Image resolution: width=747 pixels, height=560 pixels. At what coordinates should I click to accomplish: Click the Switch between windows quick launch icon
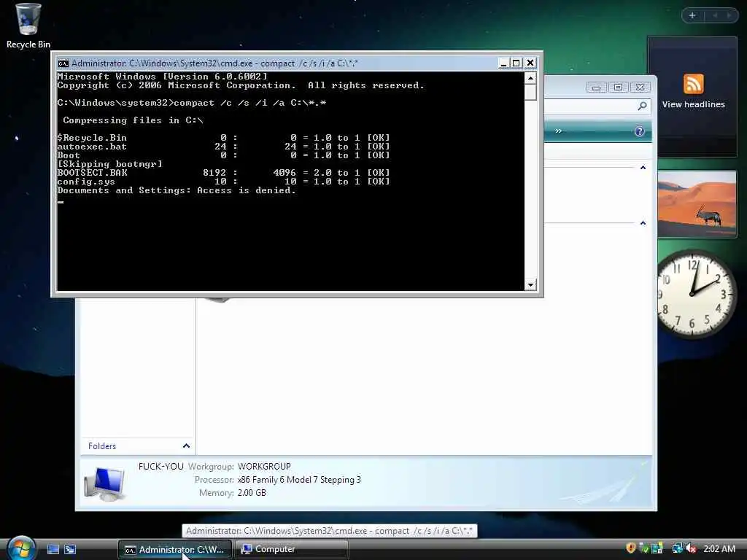pos(70,549)
